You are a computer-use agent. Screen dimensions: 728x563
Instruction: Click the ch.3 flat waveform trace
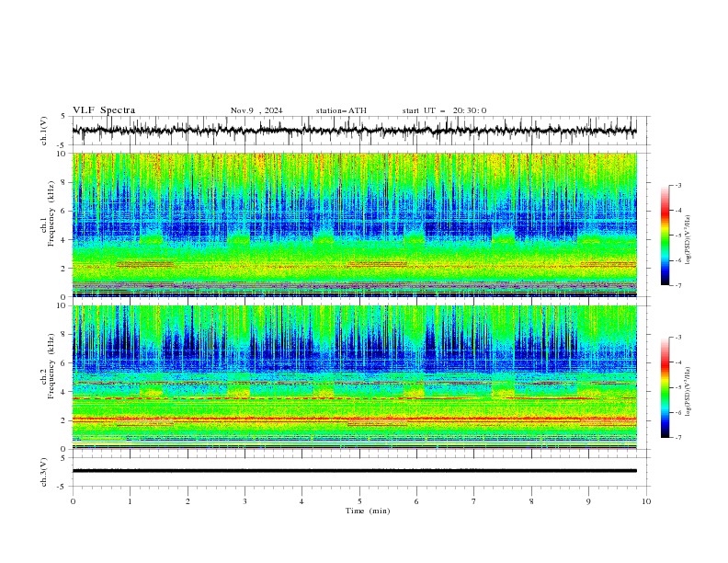point(354,471)
